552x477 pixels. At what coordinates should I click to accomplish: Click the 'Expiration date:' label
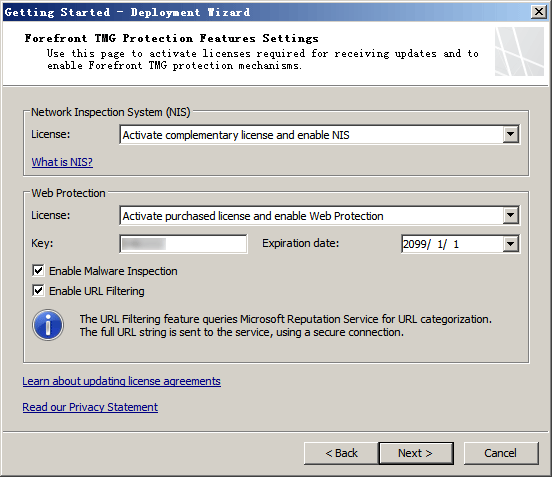[x=301, y=243]
